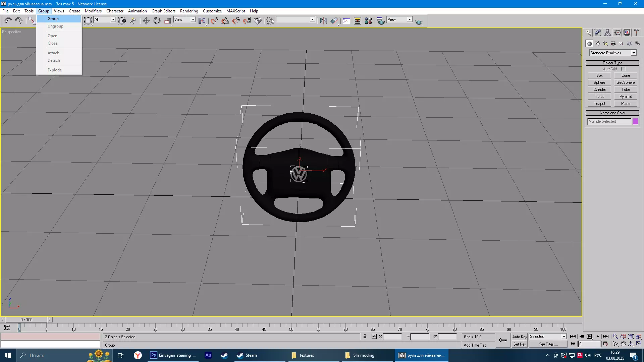Click the Zoom magnifier viewport control
Image resolution: width=644 pixels, height=362 pixels.
[x=615, y=337]
